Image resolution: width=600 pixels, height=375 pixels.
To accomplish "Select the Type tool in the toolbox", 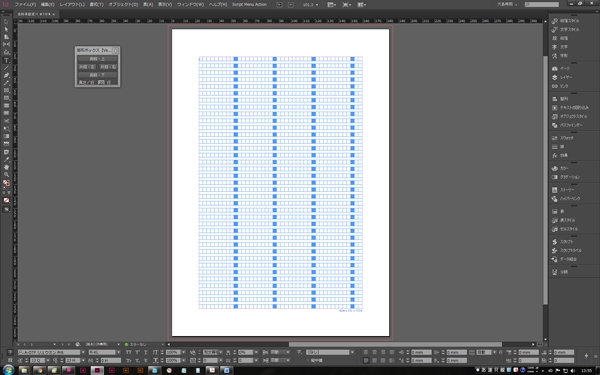I will [x=6, y=60].
